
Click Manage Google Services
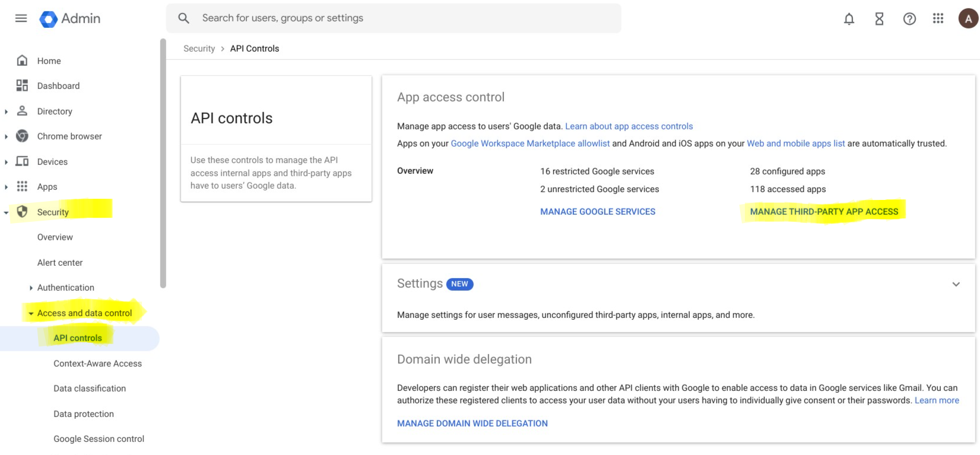coord(598,212)
